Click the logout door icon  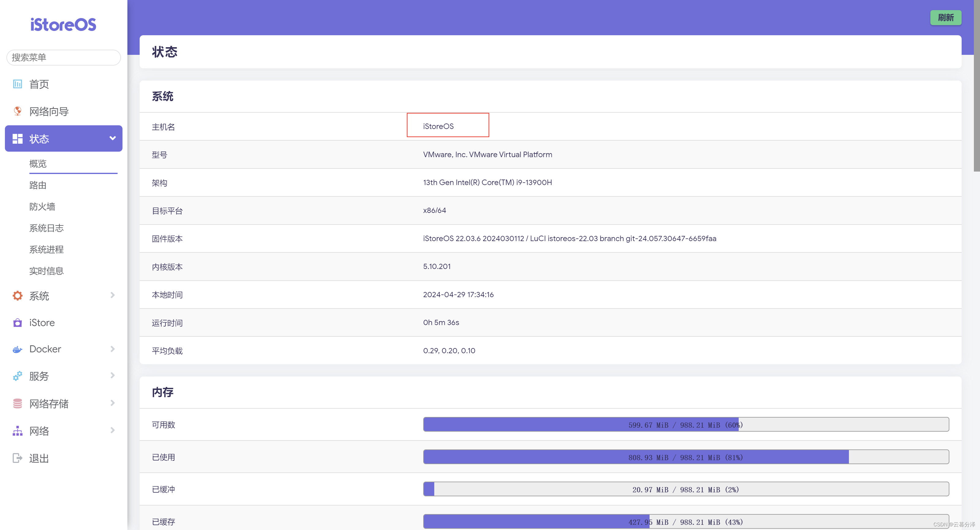click(x=17, y=458)
